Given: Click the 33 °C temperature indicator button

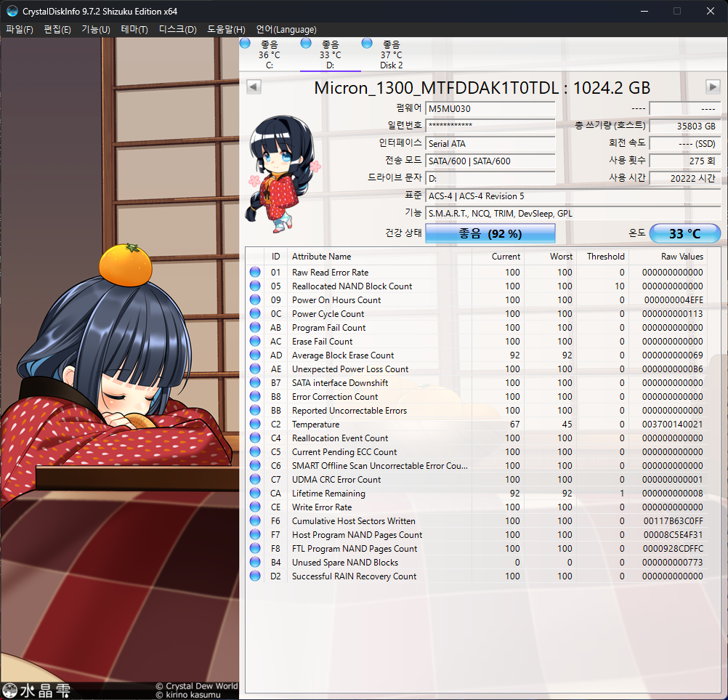Looking at the screenshot, I should point(684,233).
